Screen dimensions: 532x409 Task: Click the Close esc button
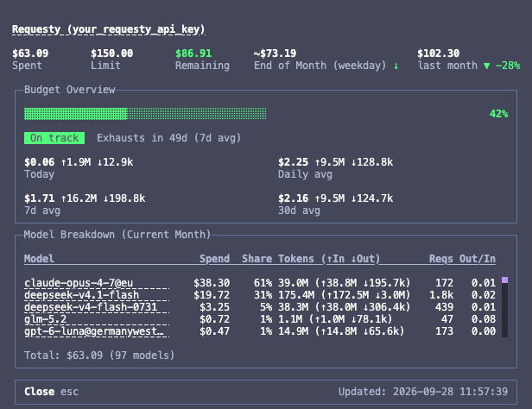51,392
